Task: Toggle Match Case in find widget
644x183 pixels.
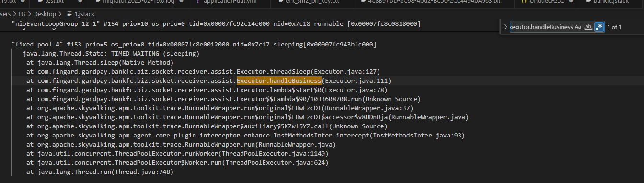Action: (578, 27)
